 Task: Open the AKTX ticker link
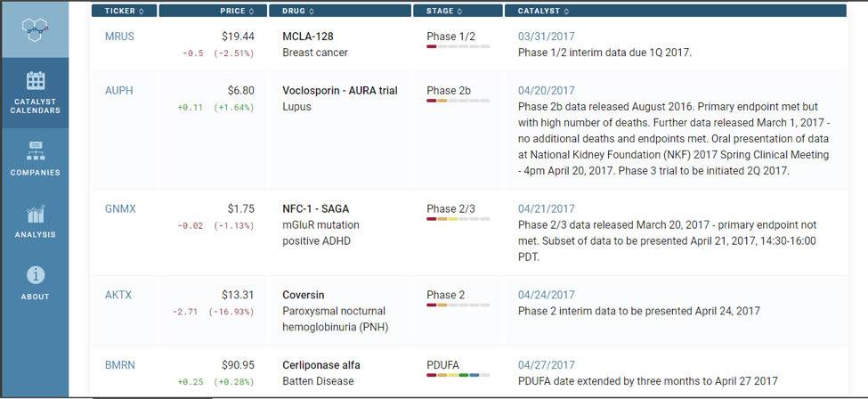pos(118,296)
